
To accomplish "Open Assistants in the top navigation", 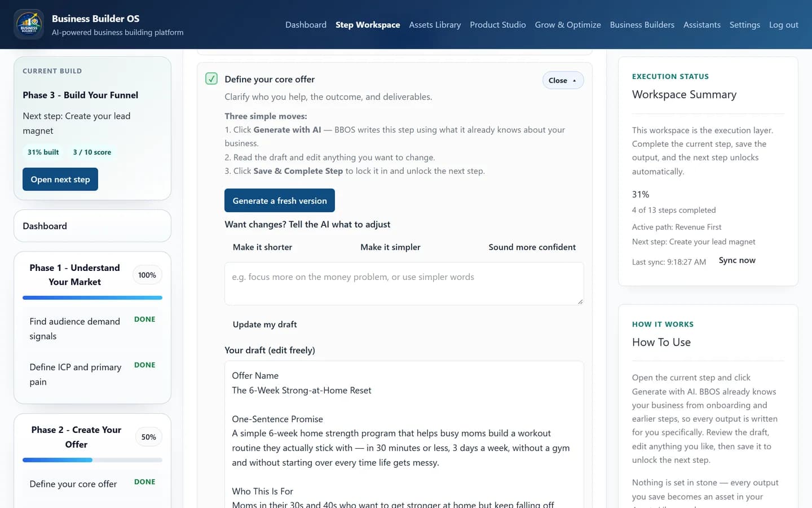I will coord(702,25).
